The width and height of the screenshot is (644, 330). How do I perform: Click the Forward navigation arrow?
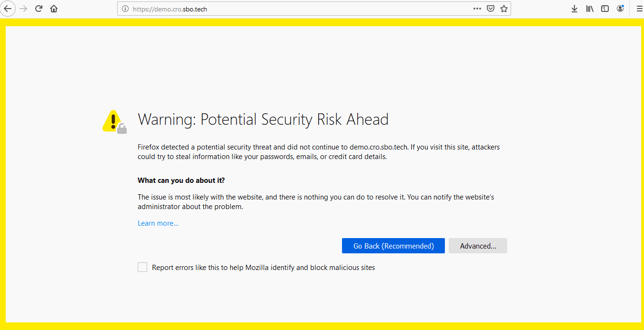(x=23, y=9)
